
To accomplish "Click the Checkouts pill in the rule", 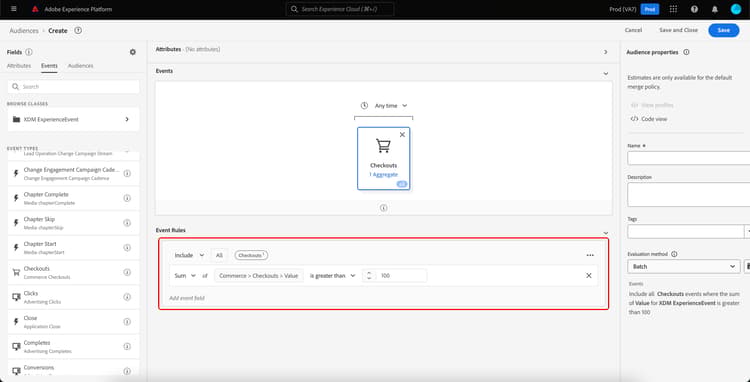I will pos(251,255).
